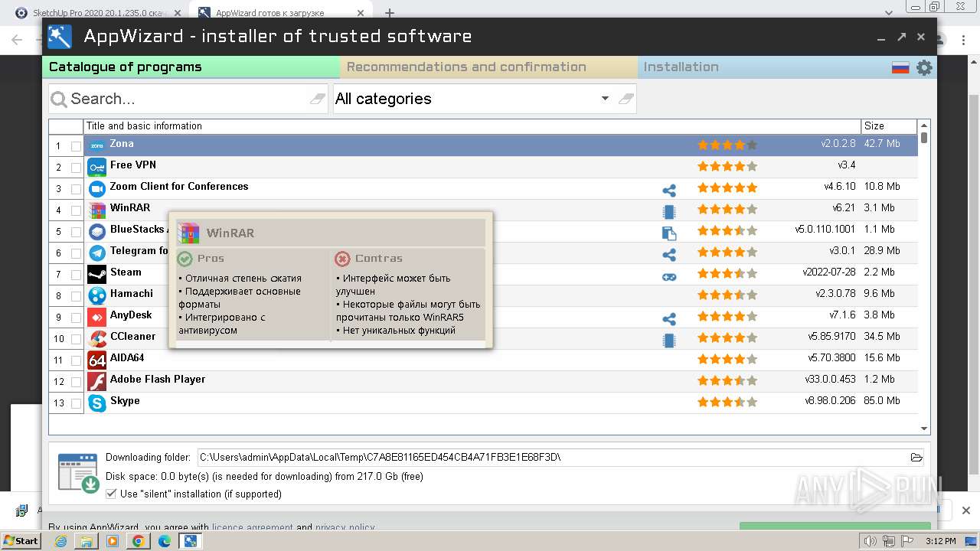Toggle Use silent installation checkbox
Image resolution: width=980 pixels, height=551 pixels.
(x=111, y=494)
